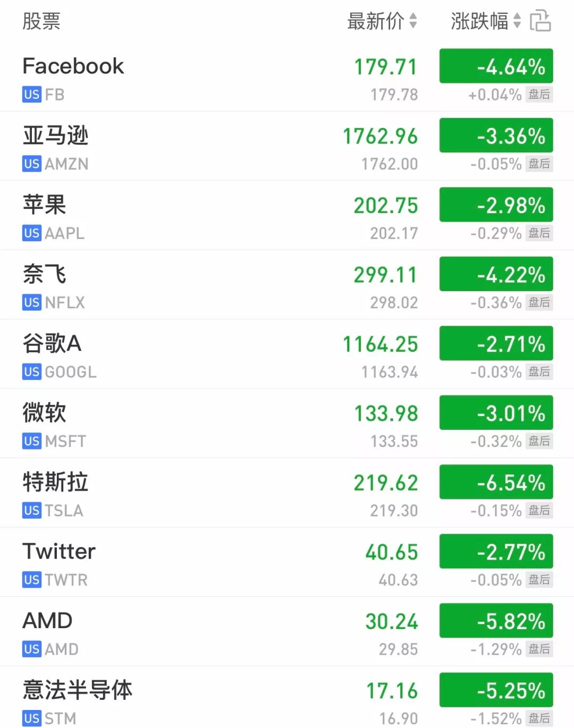Viewport: 574px width, 728px height.
Task: Toggle Facebook's -4.64% change box
Action: tap(496, 66)
